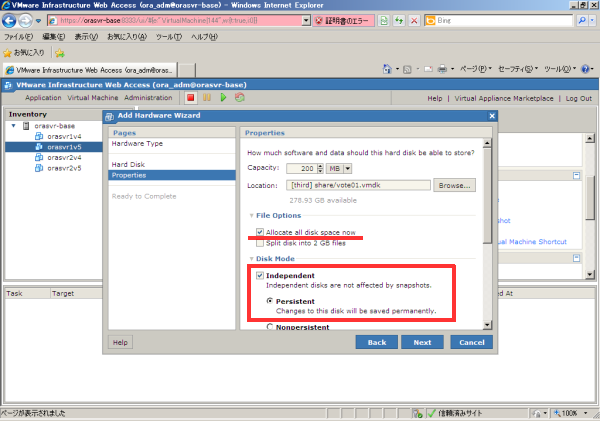Viewport: 600px width, 421px height.
Task: Toggle the Independent disk mode checkbox
Action: pos(260,275)
